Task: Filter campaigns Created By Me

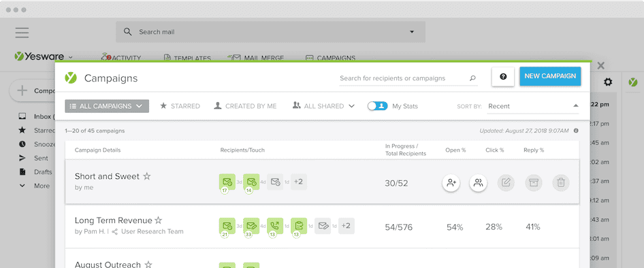Action: point(245,106)
